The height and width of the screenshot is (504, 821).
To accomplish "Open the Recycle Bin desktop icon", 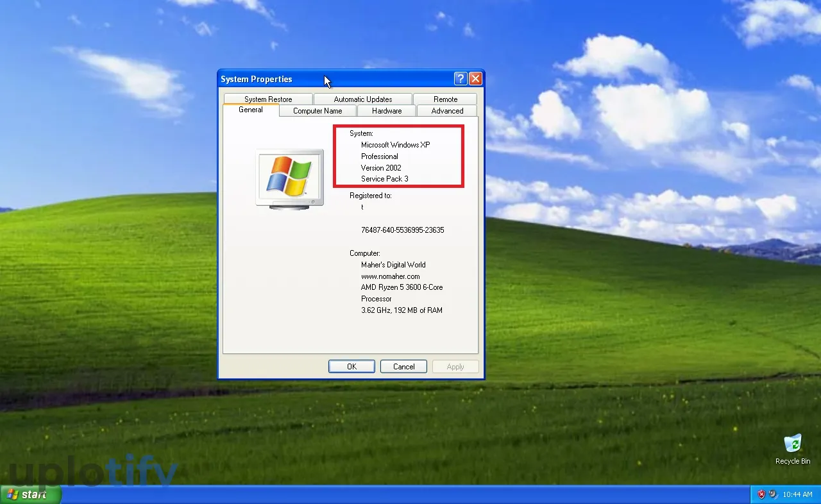I will [793, 448].
